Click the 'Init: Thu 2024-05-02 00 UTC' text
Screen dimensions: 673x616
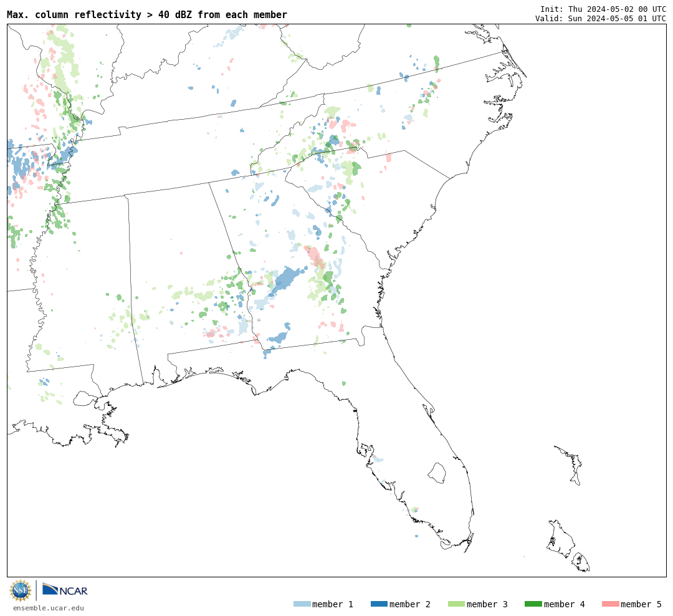coord(603,9)
